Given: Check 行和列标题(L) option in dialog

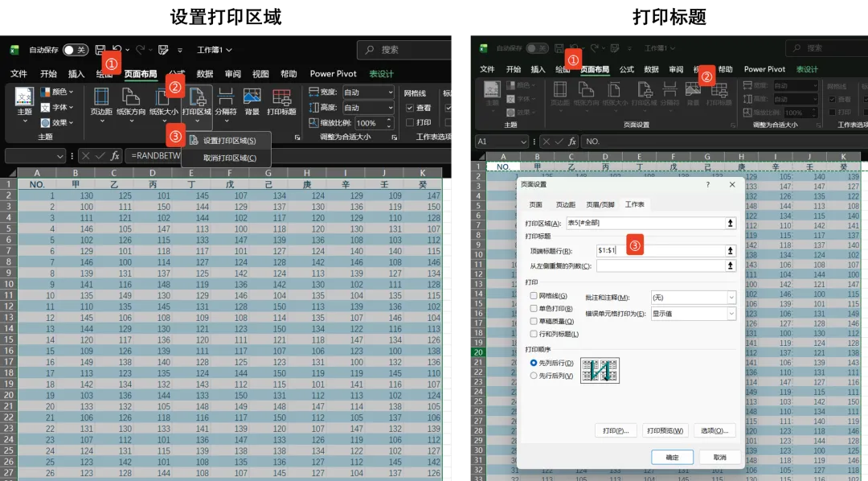Looking at the screenshot, I should click(x=534, y=334).
